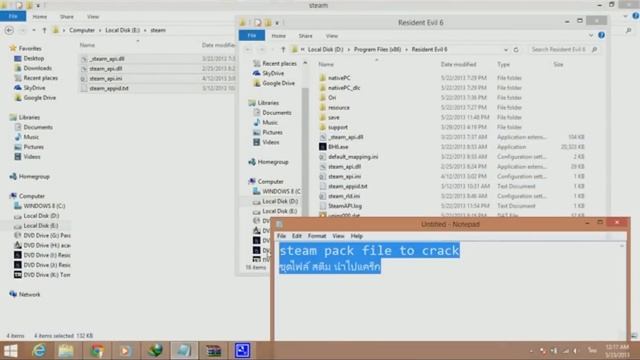This screenshot has height=360, width=640.
Task: Click Program Files (x86) breadcrumb
Action: (377, 49)
